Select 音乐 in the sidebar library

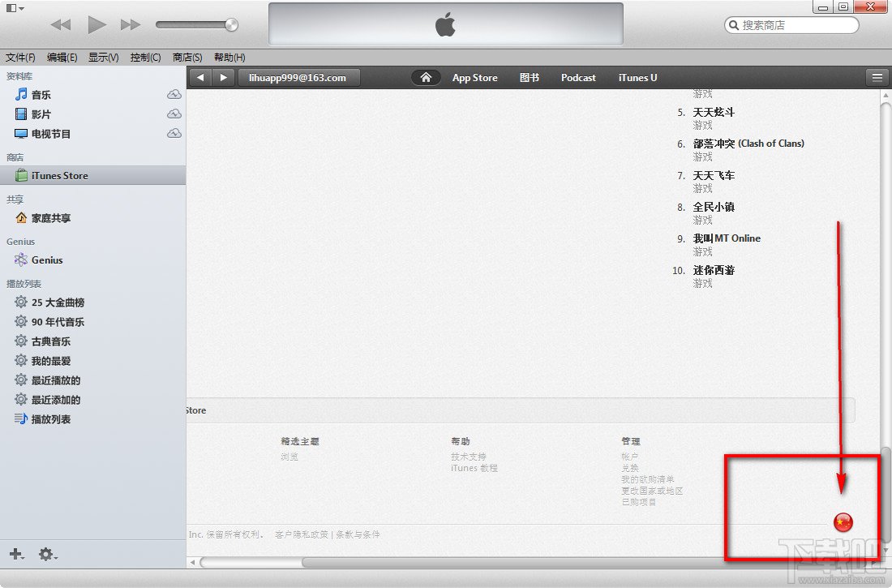click(x=39, y=94)
